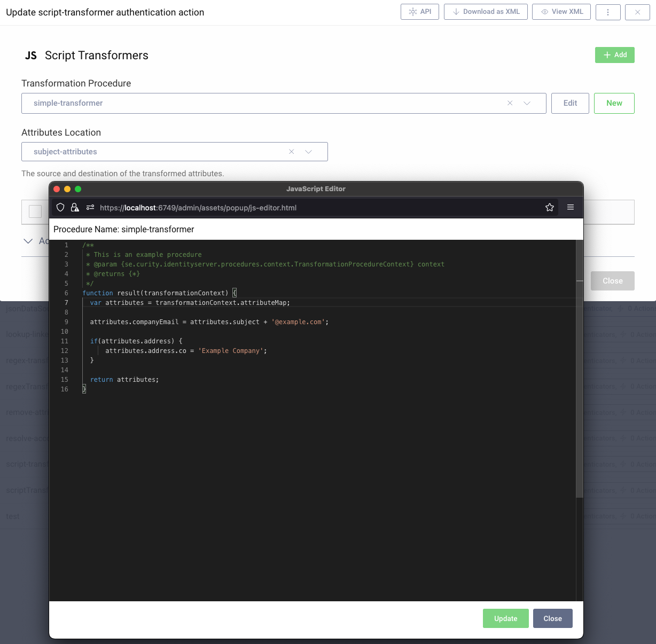Image resolution: width=656 pixels, height=644 pixels.
Task: Clear the simple-transformer selection with the X
Action: pyautogui.click(x=510, y=103)
